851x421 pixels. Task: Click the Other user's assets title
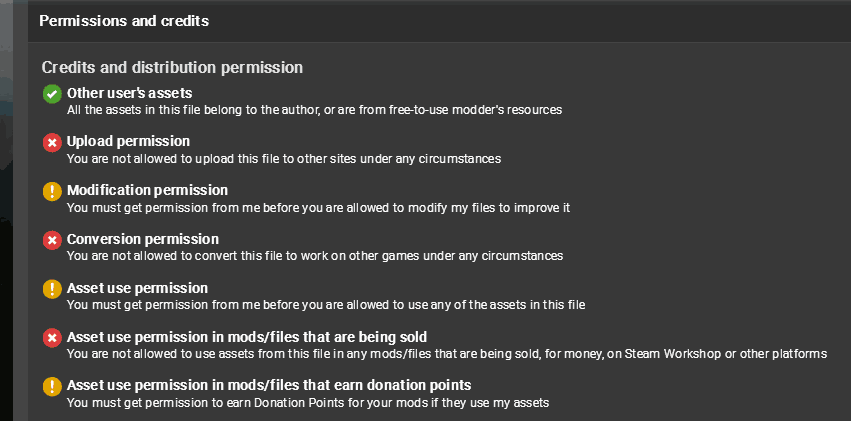(x=130, y=93)
